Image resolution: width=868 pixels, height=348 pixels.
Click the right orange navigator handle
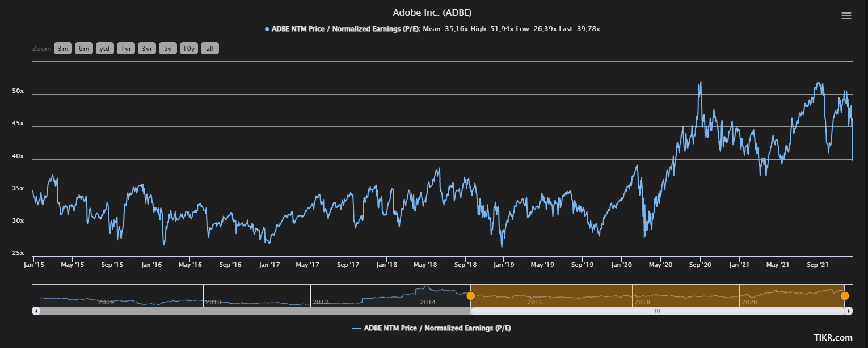click(x=844, y=295)
